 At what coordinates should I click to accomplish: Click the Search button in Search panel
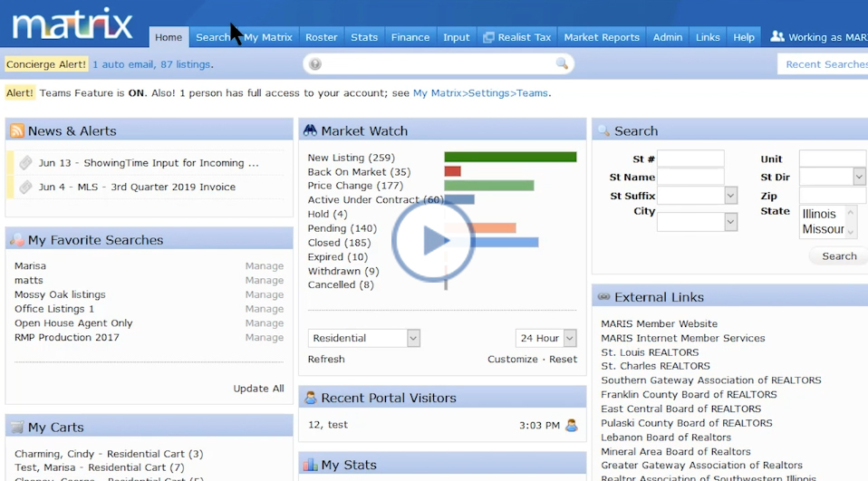(x=839, y=256)
